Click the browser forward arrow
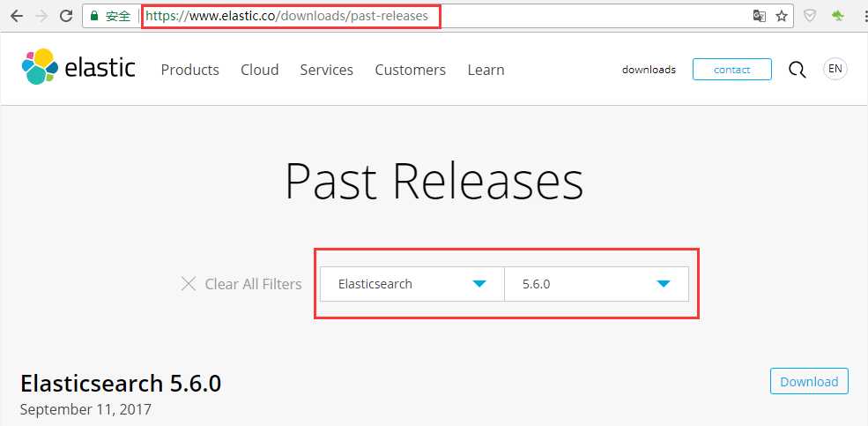 pos(41,16)
